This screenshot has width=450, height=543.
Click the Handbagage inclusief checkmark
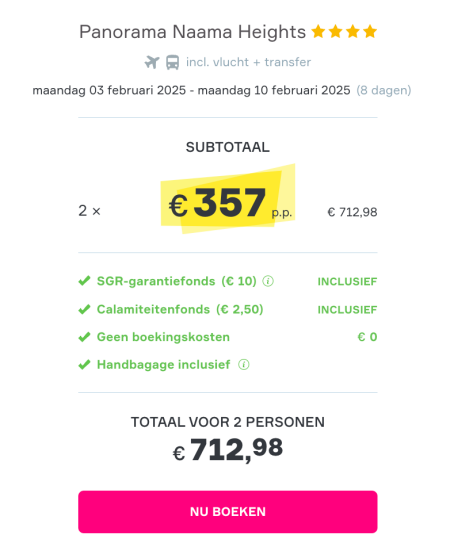(84, 365)
